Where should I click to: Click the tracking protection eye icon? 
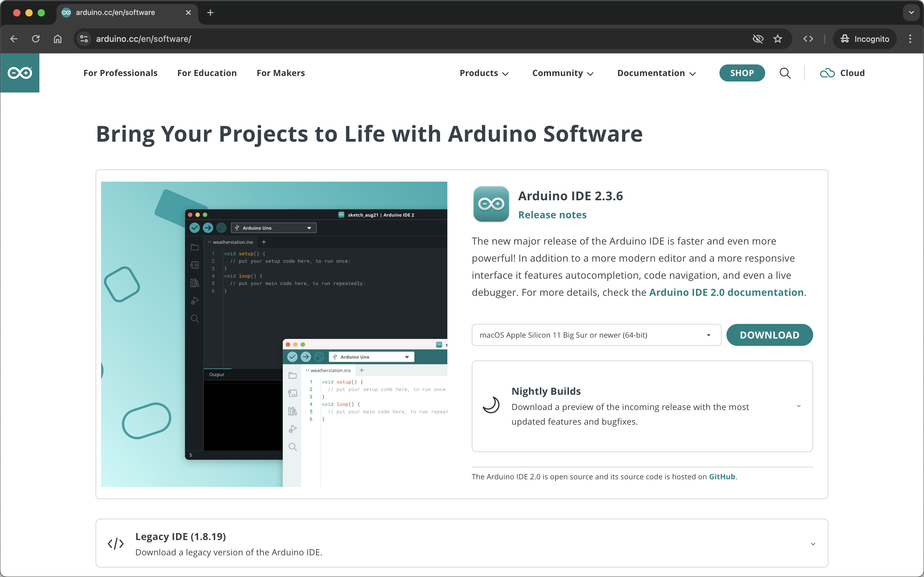click(758, 39)
